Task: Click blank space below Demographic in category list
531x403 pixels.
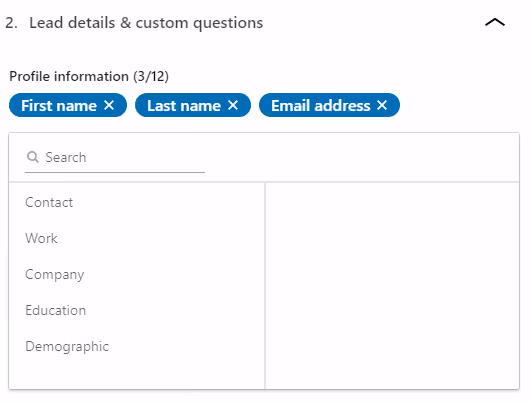Action: coord(137,373)
